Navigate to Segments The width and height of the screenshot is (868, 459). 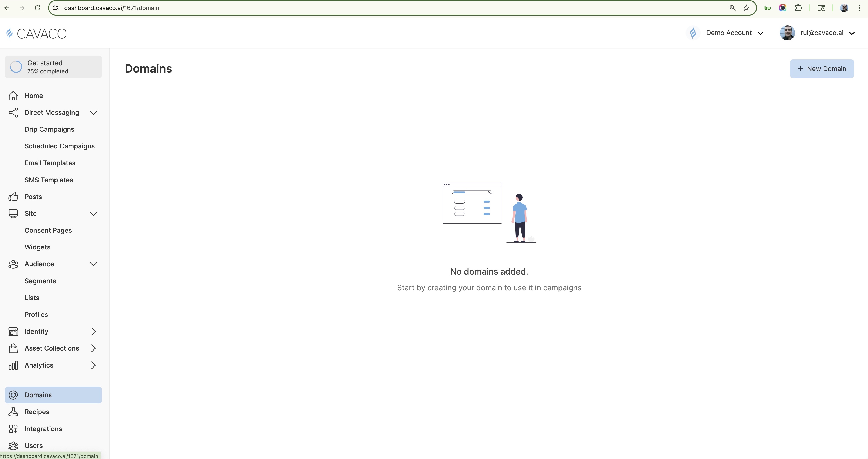[40, 281]
